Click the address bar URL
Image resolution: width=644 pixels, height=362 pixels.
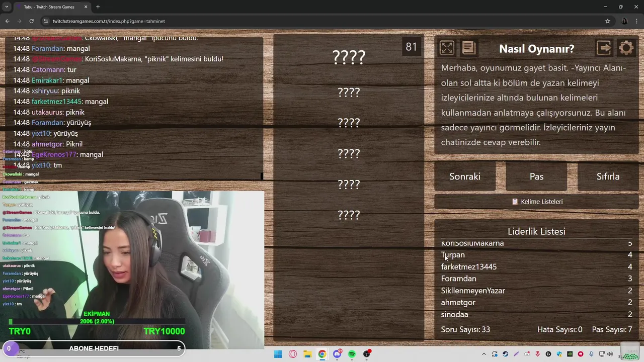pos(109,21)
